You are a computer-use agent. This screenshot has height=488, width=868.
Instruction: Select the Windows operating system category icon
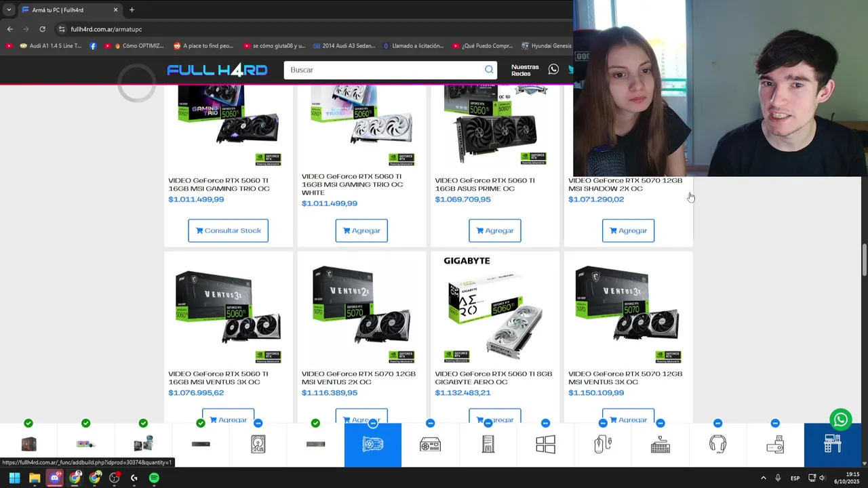coord(545,445)
